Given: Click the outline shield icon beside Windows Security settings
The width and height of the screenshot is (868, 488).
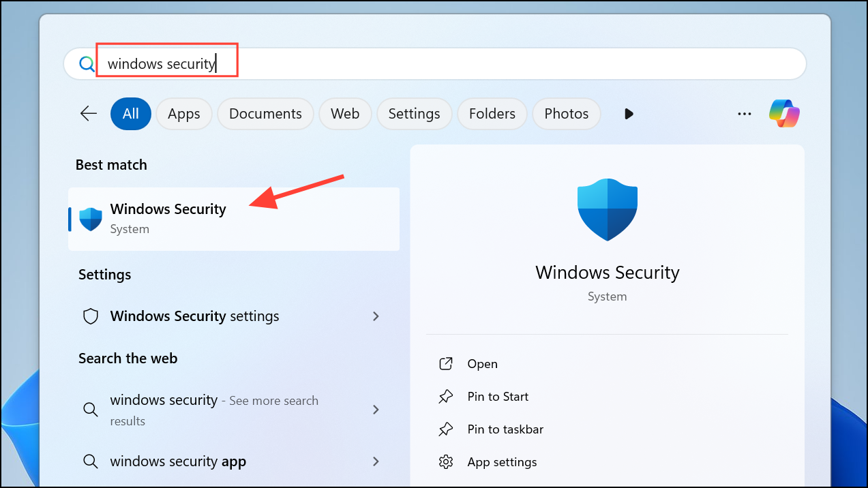Looking at the screenshot, I should [91, 316].
